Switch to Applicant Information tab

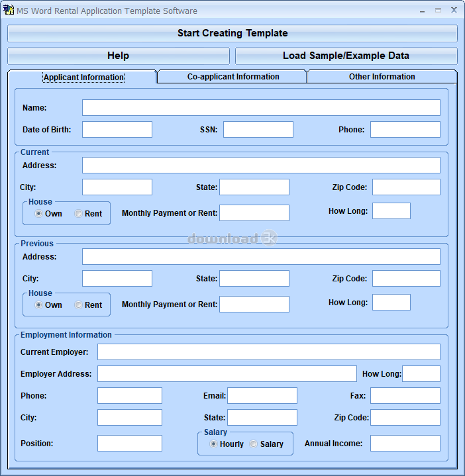(x=83, y=77)
